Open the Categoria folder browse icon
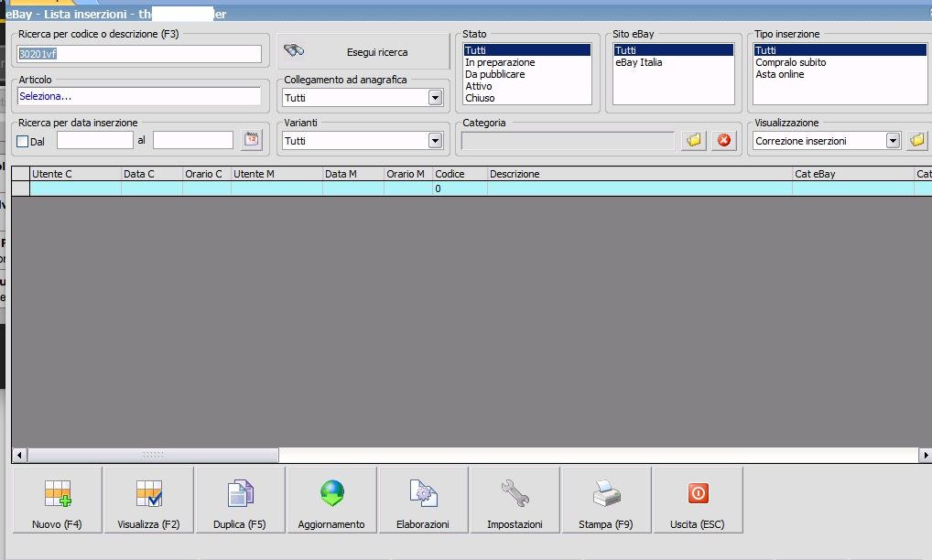 694,141
